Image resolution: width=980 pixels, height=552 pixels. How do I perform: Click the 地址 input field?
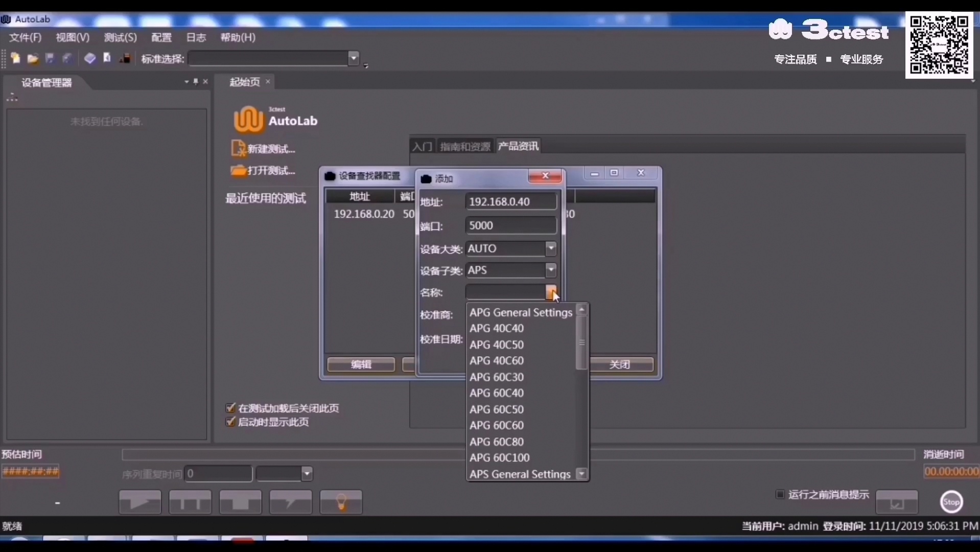(x=511, y=201)
